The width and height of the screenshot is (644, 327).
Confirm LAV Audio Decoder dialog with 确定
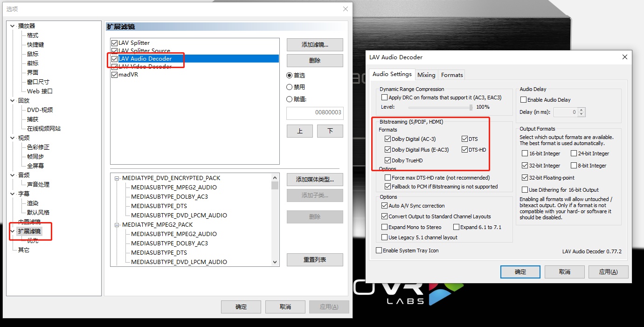[520, 272]
